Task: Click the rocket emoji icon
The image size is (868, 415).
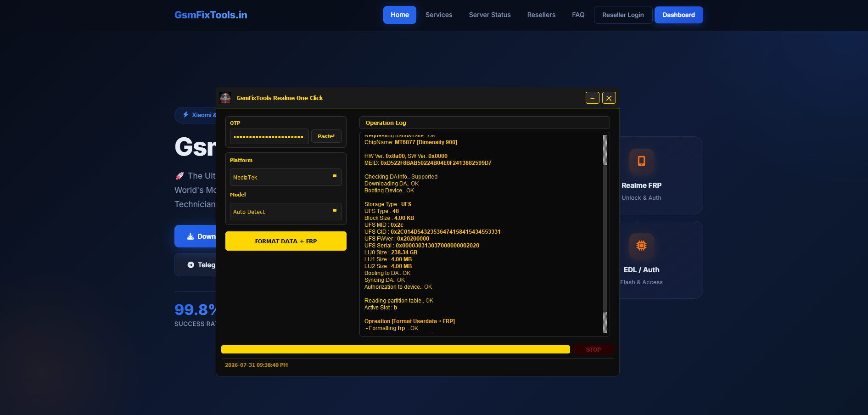Action: tap(180, 176)
